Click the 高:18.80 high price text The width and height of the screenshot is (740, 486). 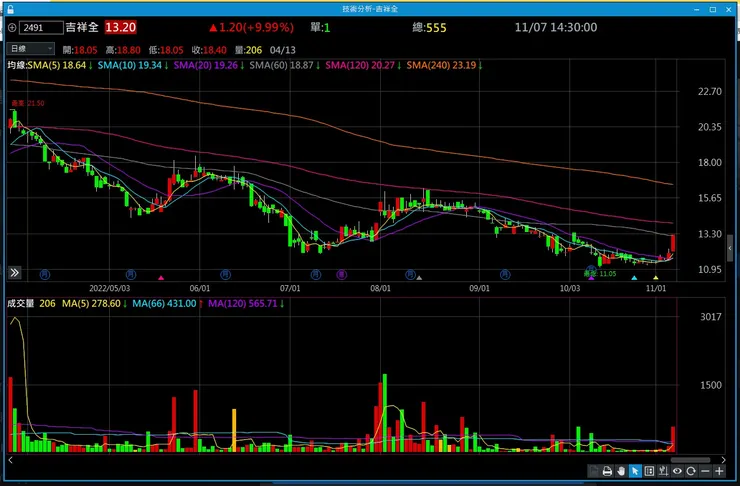click(x=123, y=50)
